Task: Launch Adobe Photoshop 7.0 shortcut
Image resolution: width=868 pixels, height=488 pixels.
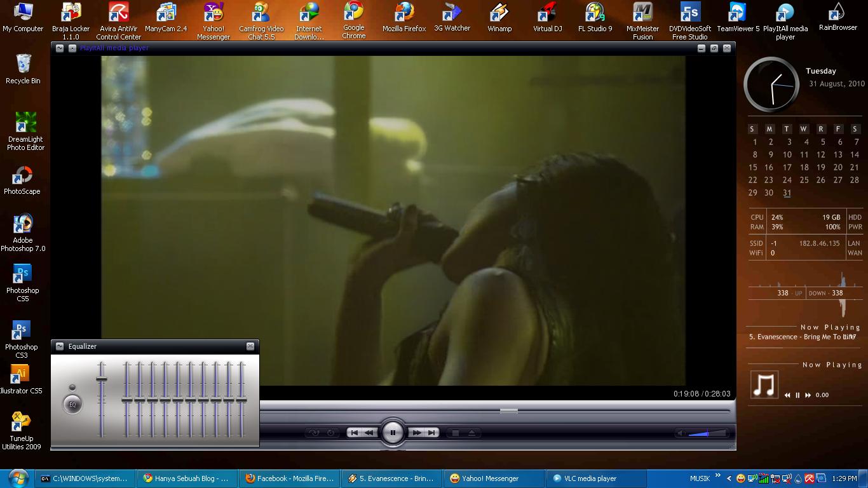Action: pos(23,233)
